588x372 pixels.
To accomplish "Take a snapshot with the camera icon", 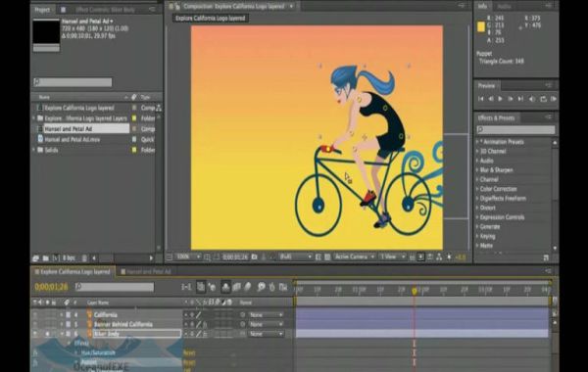I will tap(254, 257).
